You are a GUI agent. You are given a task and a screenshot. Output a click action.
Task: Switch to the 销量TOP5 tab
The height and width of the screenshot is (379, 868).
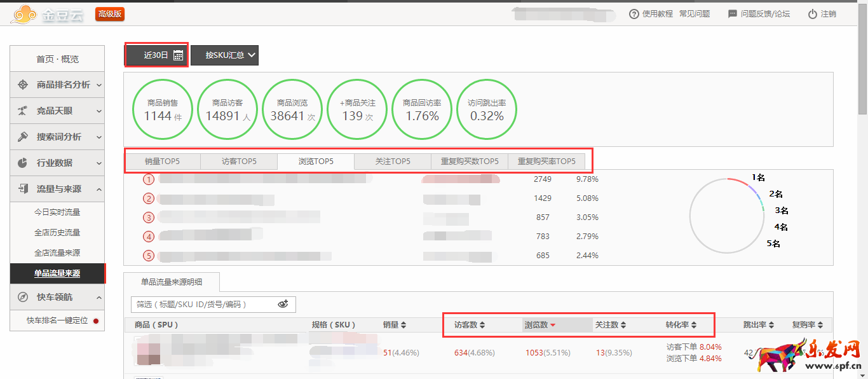162,162
